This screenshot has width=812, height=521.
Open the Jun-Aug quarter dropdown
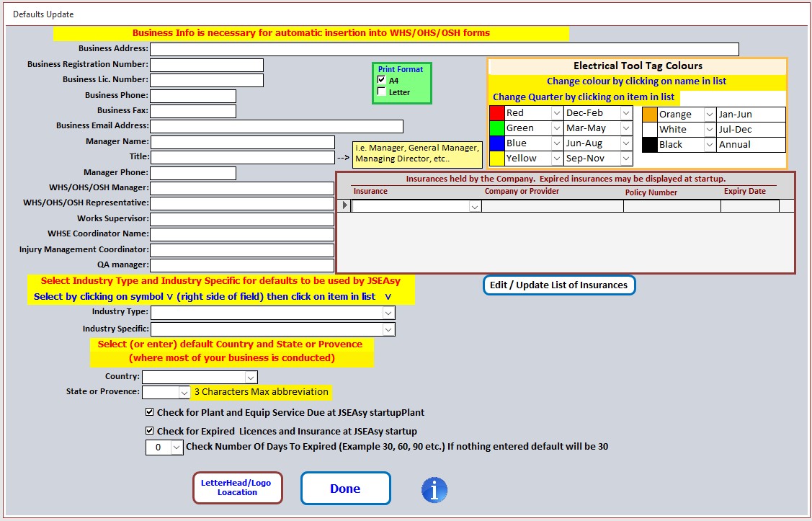coord(626,143)
